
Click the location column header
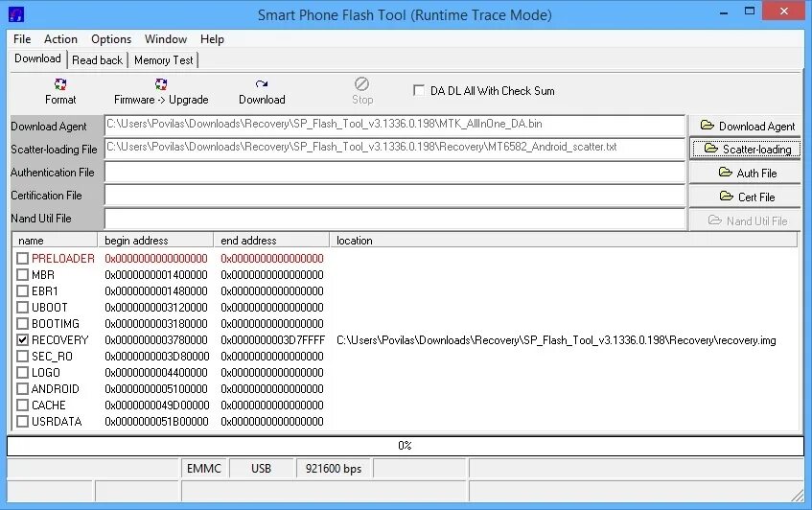pyautogui.click(x=564, y=241)
